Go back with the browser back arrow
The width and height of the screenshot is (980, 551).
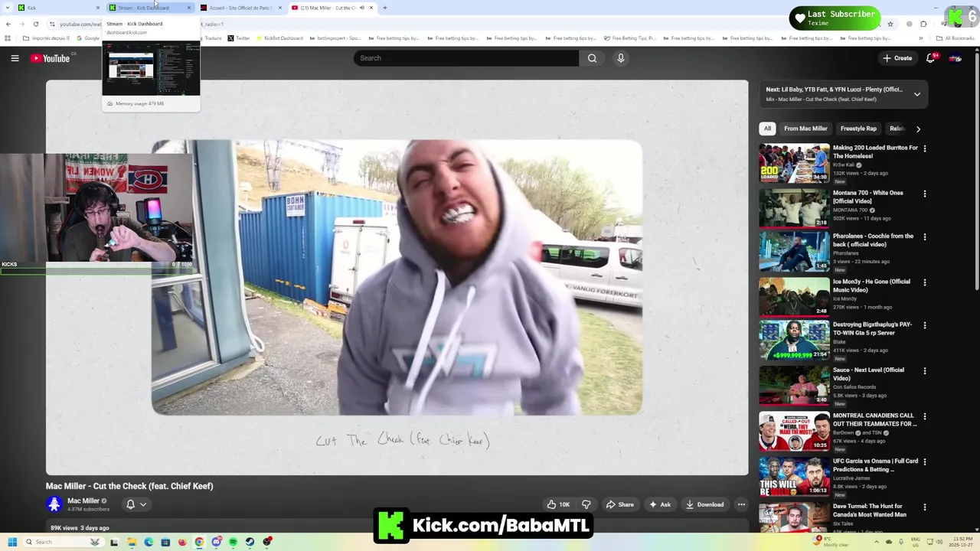(x=8, y=24)
